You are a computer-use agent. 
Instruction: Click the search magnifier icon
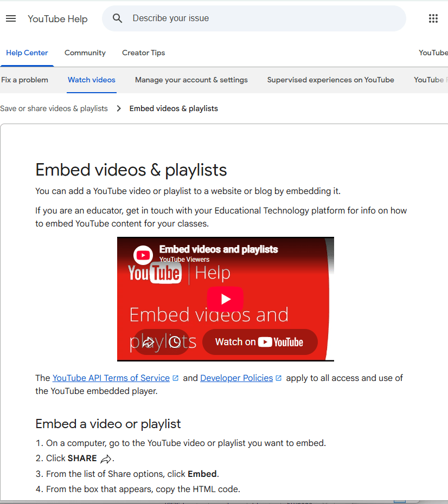(117, 18)
